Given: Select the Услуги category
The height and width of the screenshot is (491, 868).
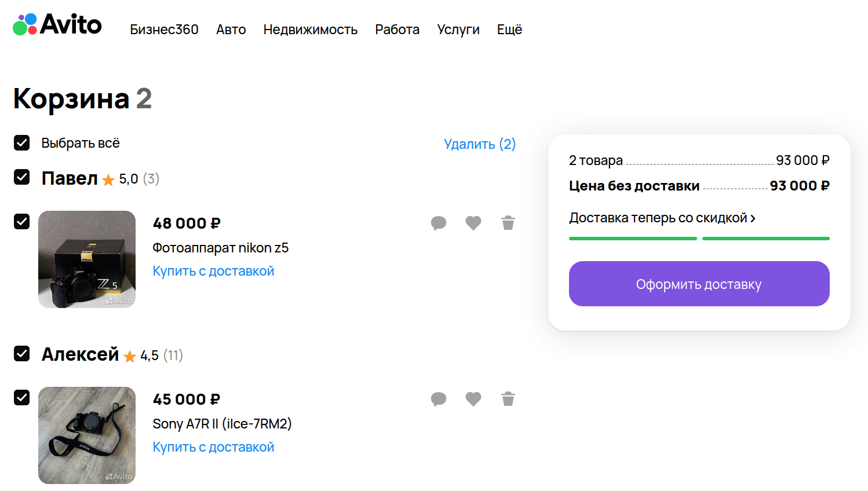Looking at the screenshot, I should (458, 30).
